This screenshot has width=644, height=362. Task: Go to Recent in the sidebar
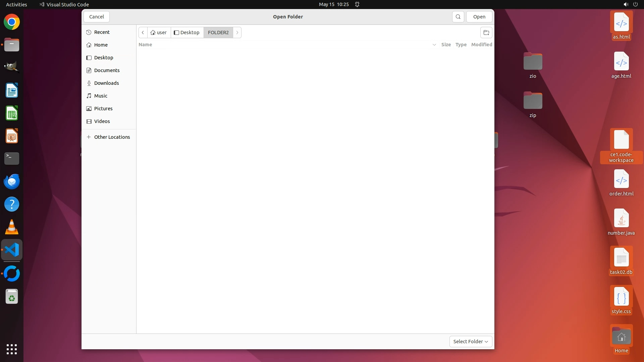click(x=102, y=32)
